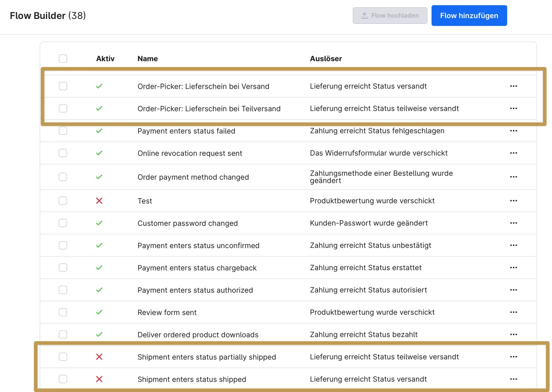Open options for Deliver ordered product downloads
The width and height of the screenshot is (552, 392).
tap(513, 334)
